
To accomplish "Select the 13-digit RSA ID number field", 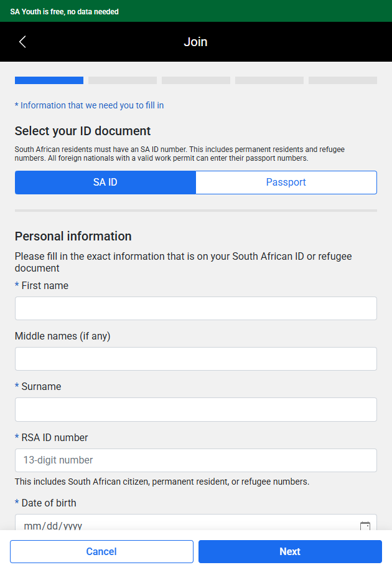I will click(x=196, y=460).
